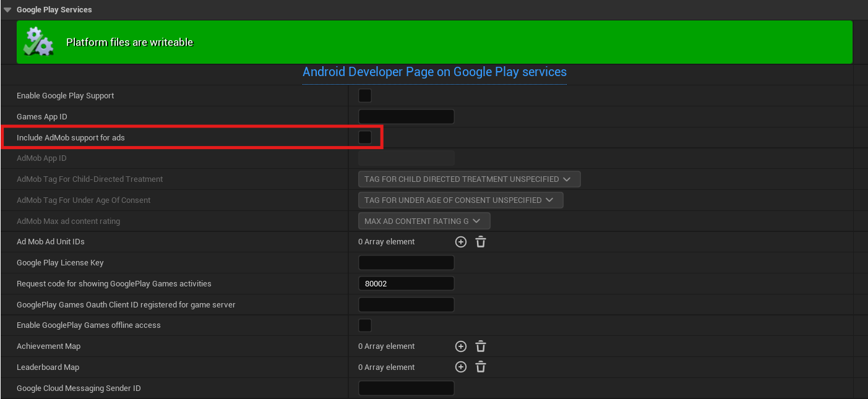The image size is (868, 399).
Task: Clear the Leaderboard Map array
Action: point(481,367)
